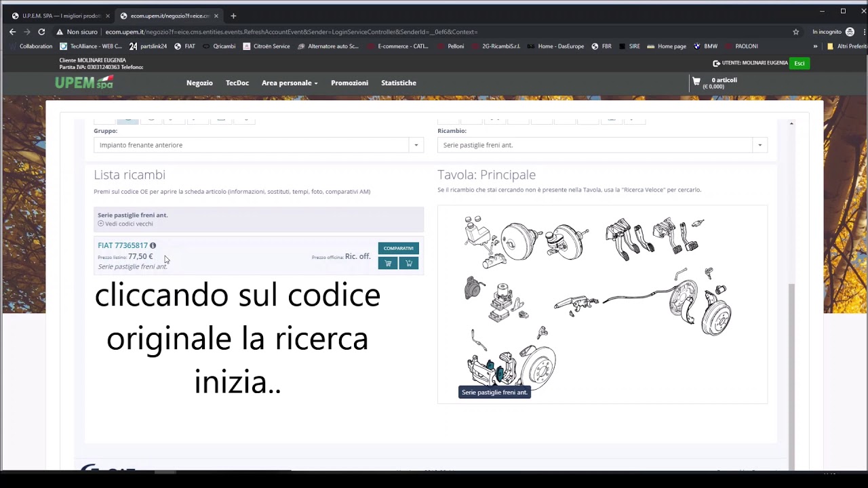Open the Alternatore auto Sc... bookmark

(x=328, y=46)
